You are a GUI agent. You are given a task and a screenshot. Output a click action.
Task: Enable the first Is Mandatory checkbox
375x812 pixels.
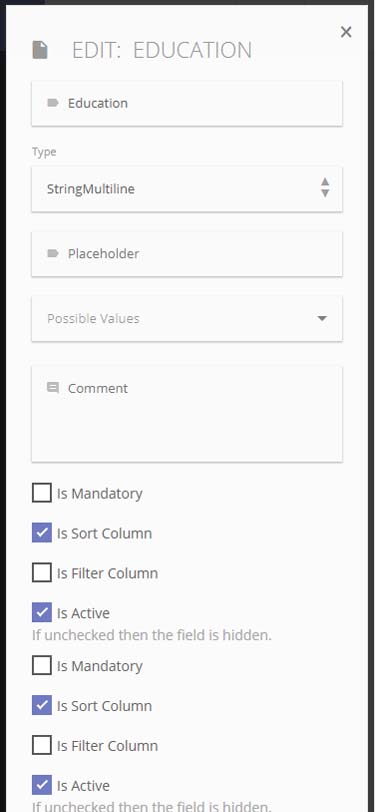(42, 493)
